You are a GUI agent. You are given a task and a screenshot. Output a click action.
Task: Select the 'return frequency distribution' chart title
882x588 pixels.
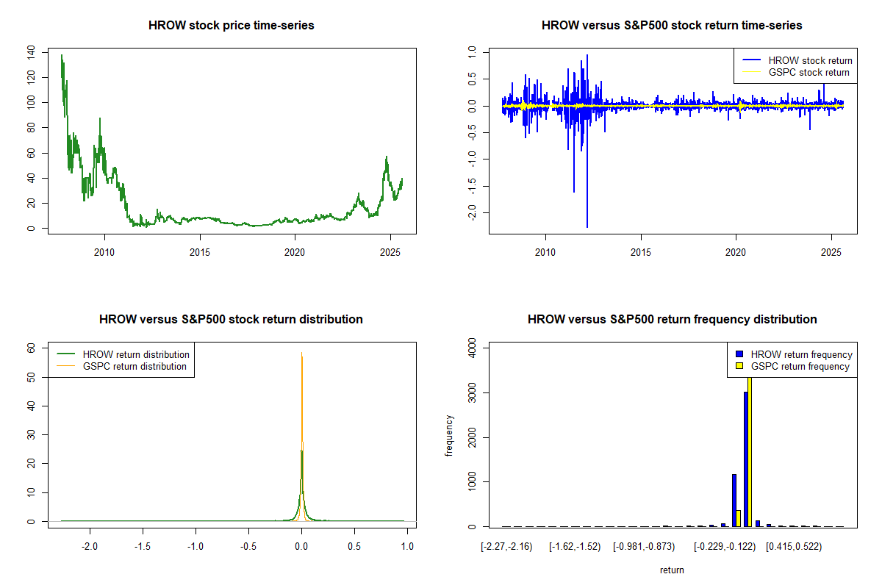[x=672, y=319]
